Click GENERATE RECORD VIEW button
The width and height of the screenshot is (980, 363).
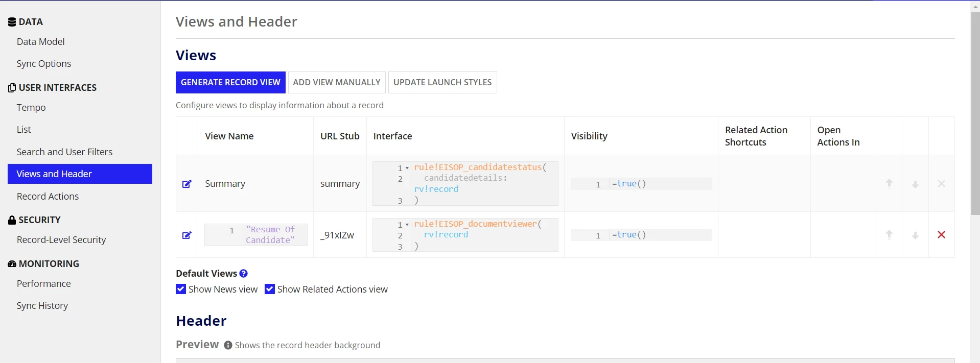tap(230, 82)
